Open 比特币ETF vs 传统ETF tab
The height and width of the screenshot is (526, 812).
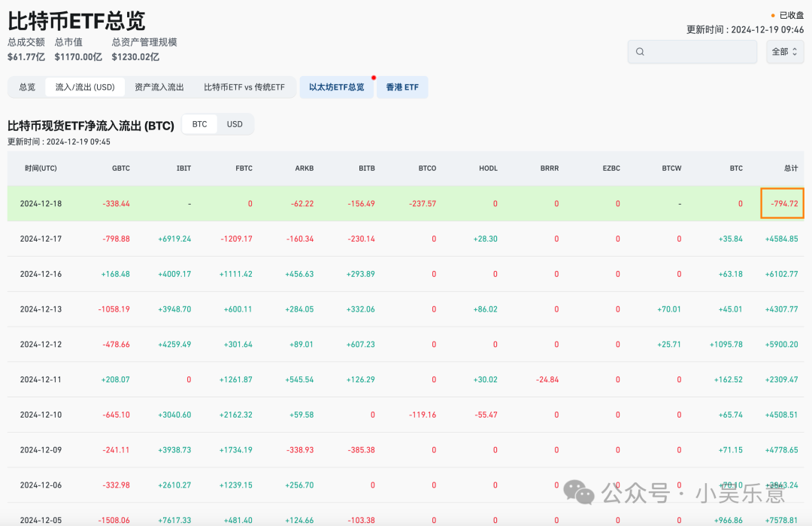(x=244, y=87)
